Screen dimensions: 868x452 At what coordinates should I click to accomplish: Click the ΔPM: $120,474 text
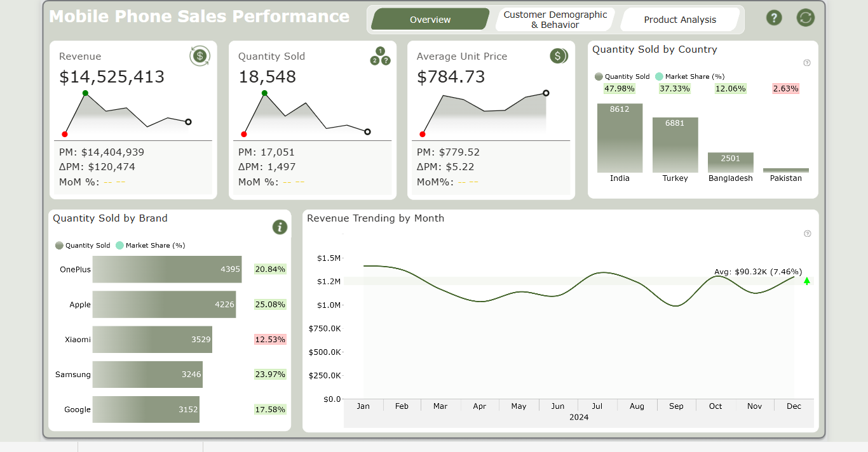tap(97, 167)
